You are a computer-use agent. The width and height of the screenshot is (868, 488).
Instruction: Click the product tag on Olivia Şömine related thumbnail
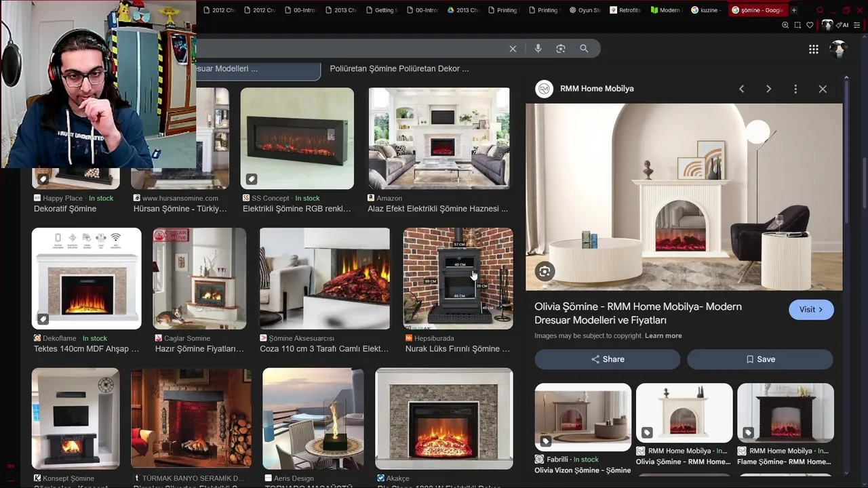point(647,432)
